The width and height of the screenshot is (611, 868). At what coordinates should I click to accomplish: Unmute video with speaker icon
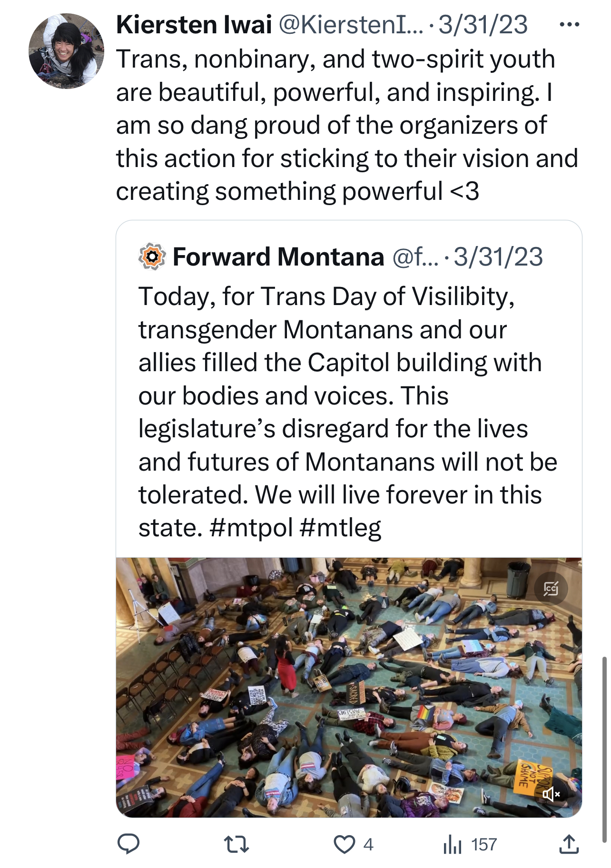[551, 794]
